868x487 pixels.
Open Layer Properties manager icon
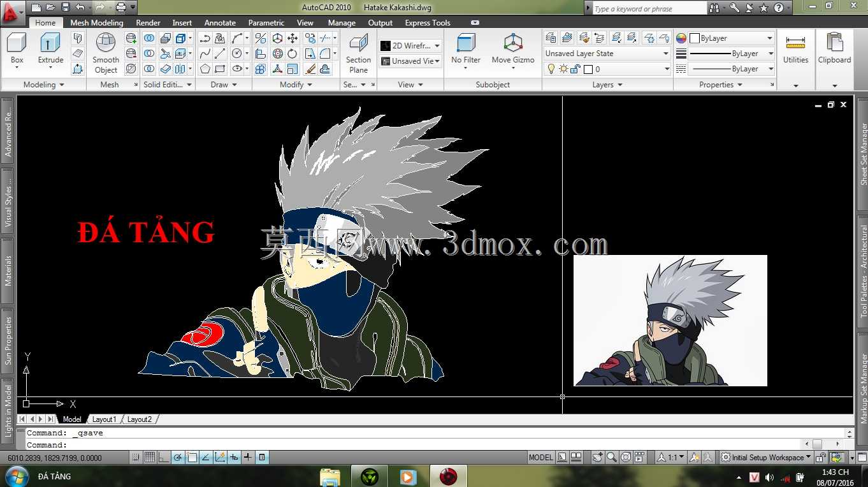click(x=551, y=38)
